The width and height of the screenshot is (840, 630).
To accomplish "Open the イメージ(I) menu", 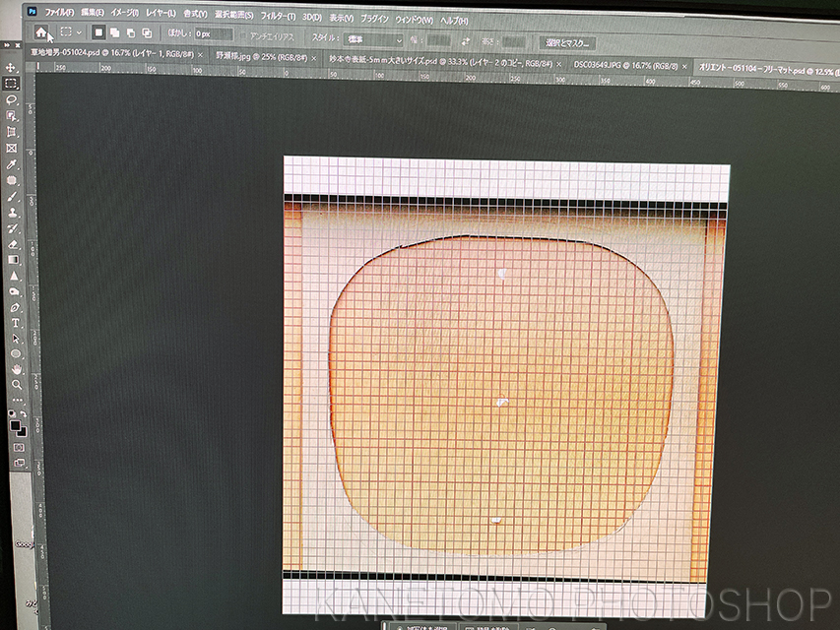I will click(124, 13).
